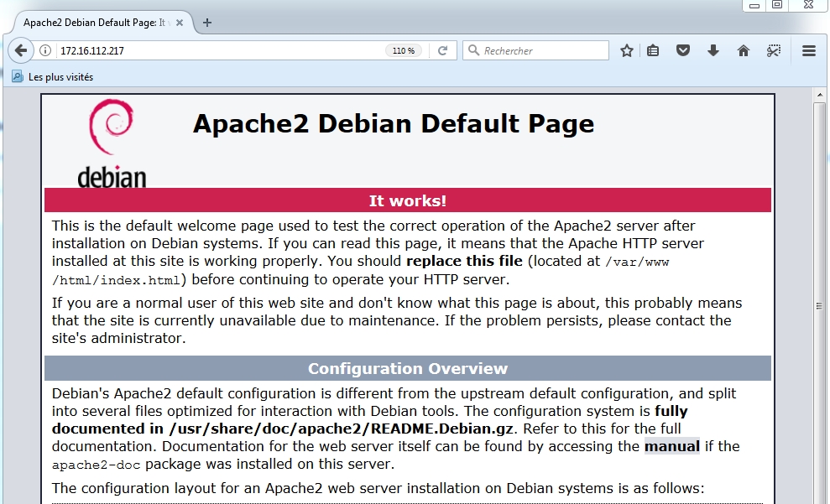Save page to Pocket icon
830x504 pixels.
coord(683,51)
